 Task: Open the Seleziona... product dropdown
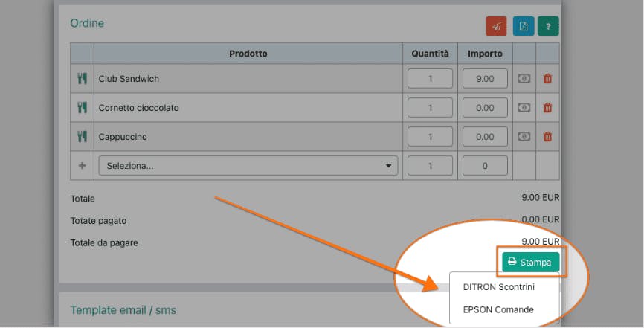(248, 166)
